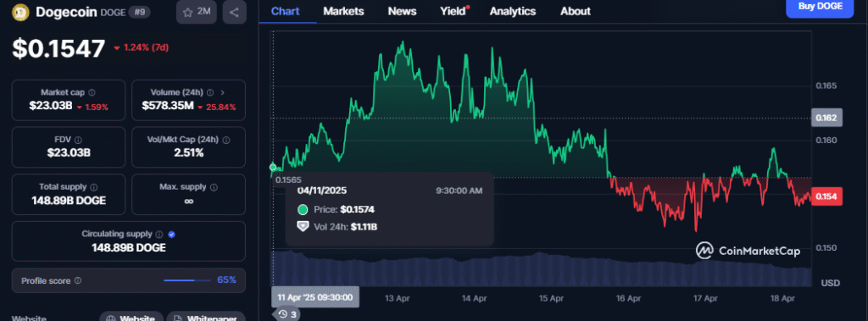Click the $578.35M volume value
Screen dimensions: 868x321
click(x=168, y=106)
